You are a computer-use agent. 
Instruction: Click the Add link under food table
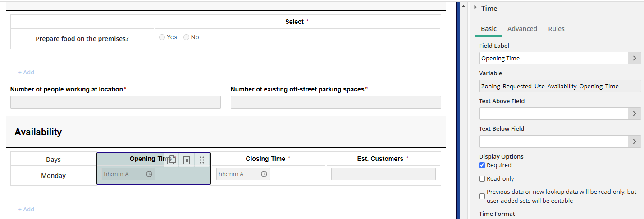coord(26,72)
